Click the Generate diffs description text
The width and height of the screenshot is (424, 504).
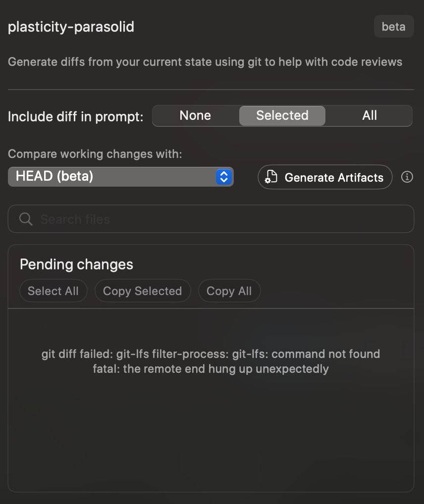click(x=205, y=62)
